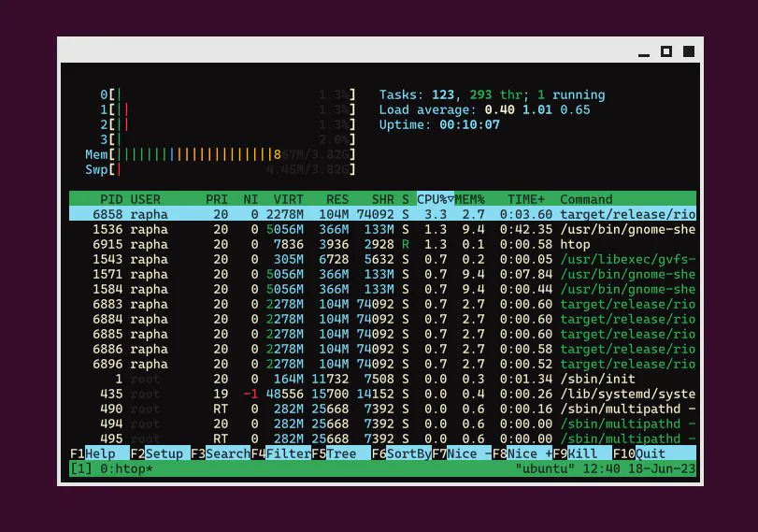
Task: Activate the F4 Filter option
Action: point(281,453)
